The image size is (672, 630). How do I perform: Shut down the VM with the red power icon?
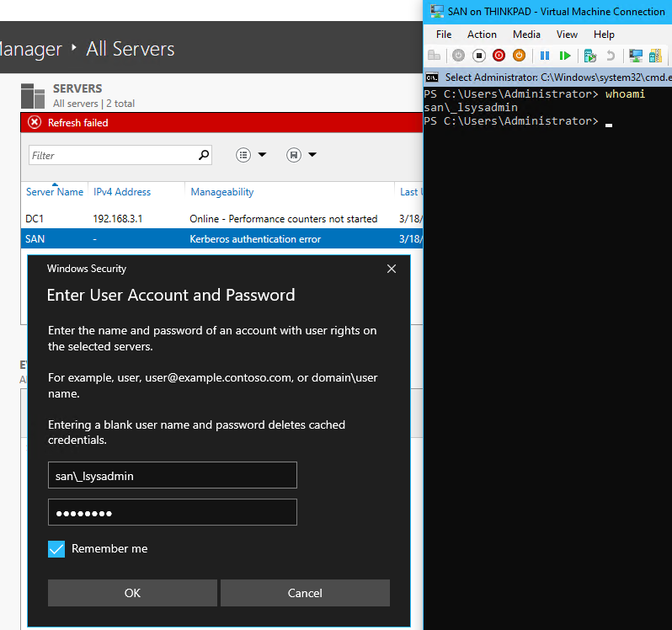499,56
